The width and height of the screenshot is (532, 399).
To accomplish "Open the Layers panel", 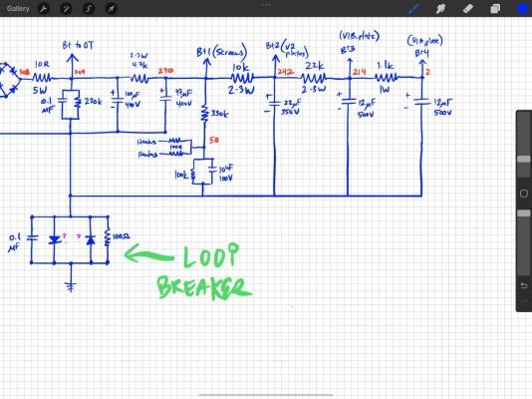I will (x=495, y=9).
